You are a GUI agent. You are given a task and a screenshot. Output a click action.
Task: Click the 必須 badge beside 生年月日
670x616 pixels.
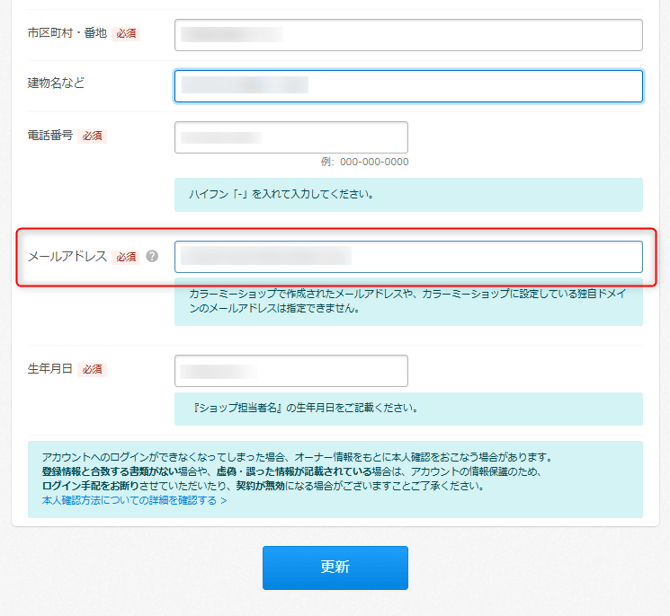[x=92, y=370]
